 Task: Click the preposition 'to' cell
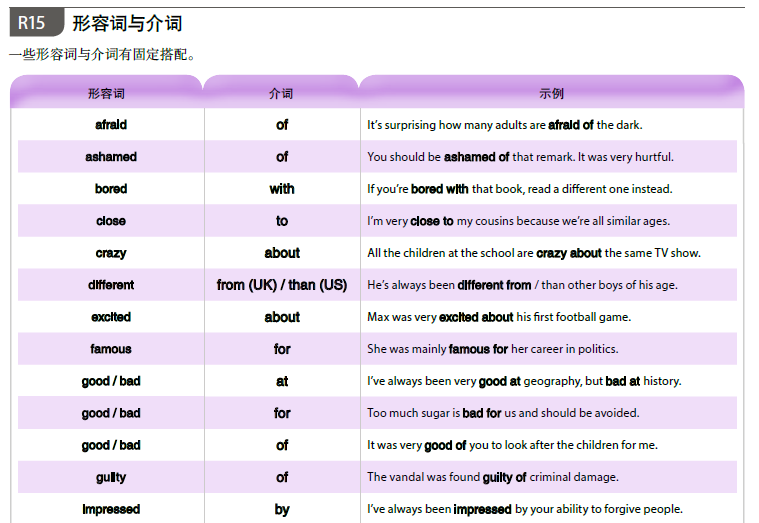[282, 221]
